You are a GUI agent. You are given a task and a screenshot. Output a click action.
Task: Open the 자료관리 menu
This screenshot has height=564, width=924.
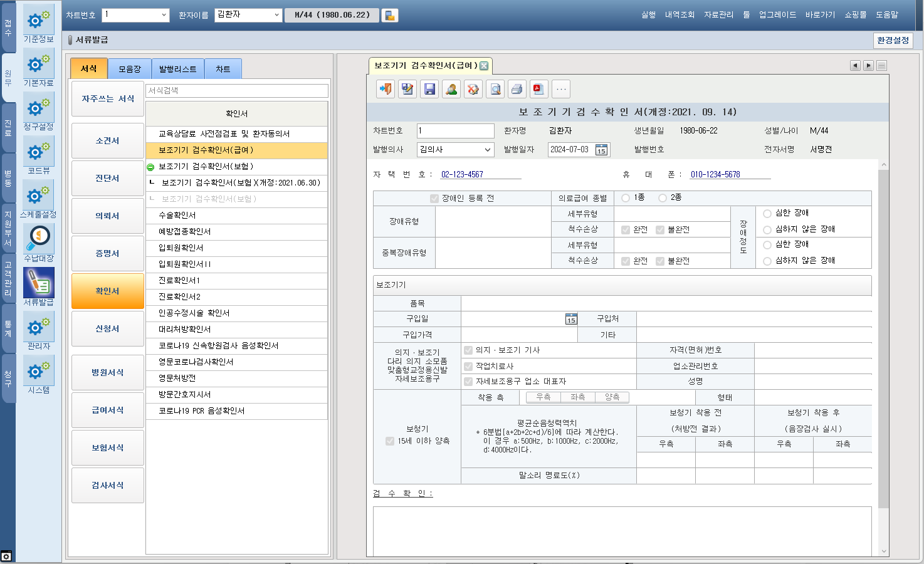(x=718, y=15)
